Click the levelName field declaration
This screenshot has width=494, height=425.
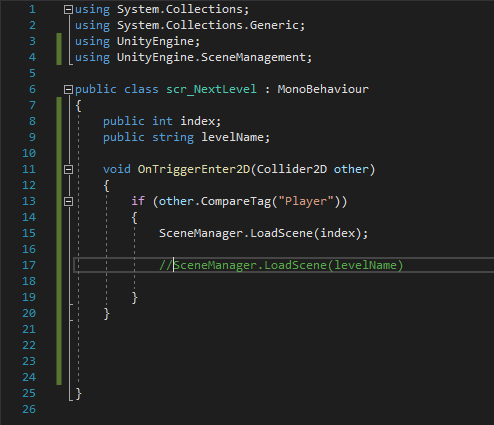click(235, 137)
